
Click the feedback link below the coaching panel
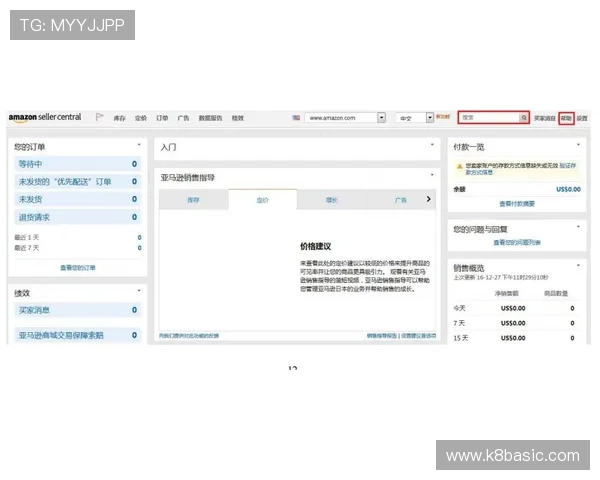[x=189, y=336]
